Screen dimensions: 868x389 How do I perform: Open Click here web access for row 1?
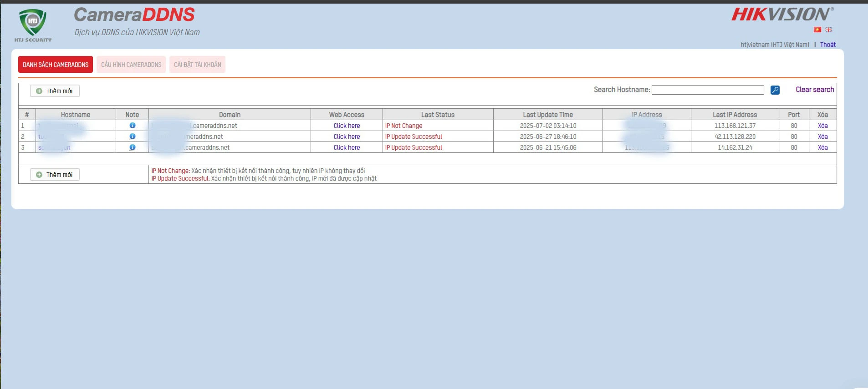(347, 126)
